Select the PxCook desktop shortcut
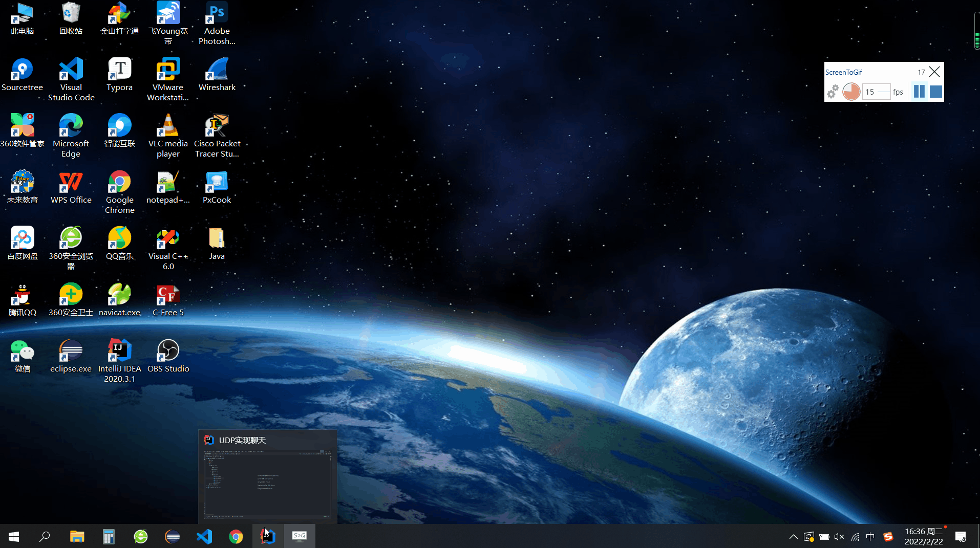Viewport: 980px width, 548px height. tap(217, 188)
